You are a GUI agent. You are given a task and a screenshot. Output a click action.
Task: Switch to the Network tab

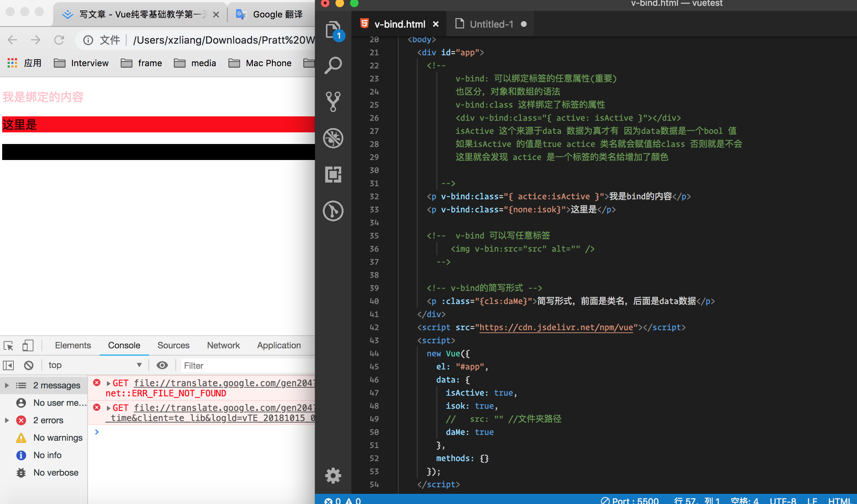pyautogui.click(x=223, y=345)
